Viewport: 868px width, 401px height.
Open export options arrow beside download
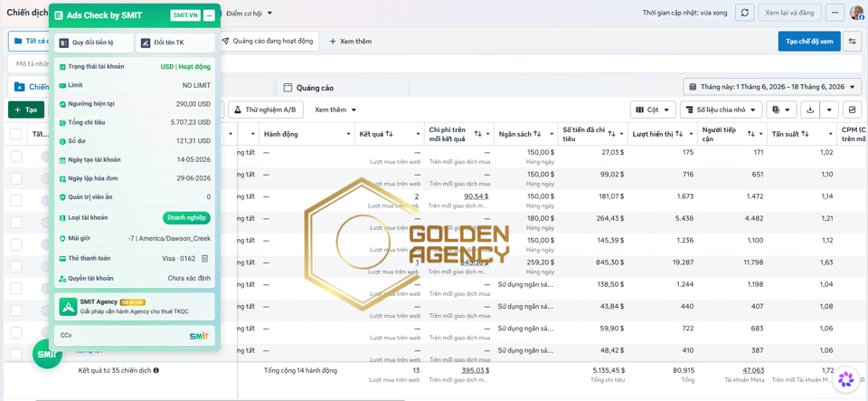[x=829, y=110]
